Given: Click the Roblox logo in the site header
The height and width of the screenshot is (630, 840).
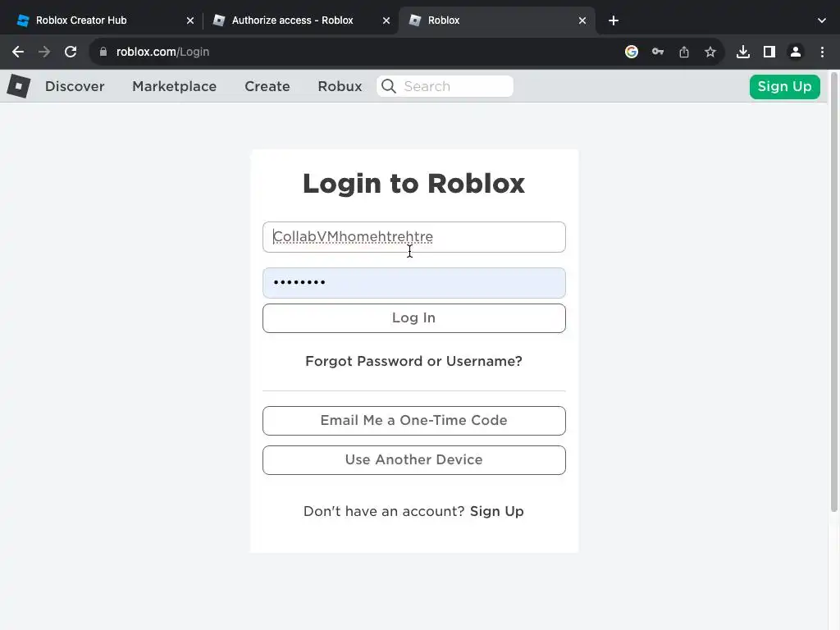Looking at the screenshot, I should coord(19,85).
